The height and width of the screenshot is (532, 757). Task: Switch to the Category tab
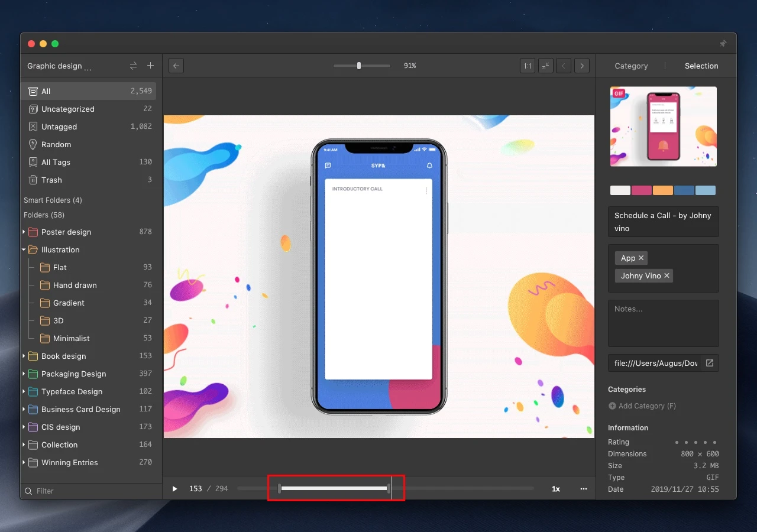(x=631, y=66)
